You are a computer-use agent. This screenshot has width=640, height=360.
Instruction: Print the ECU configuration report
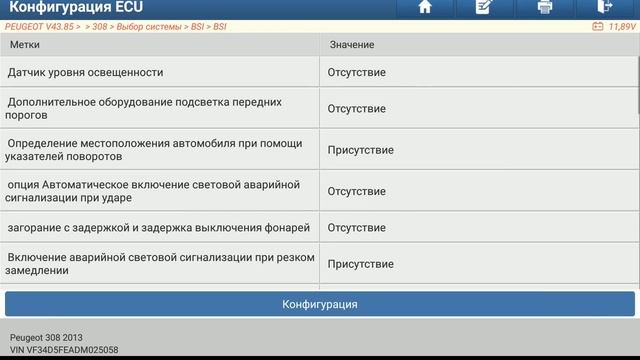[x=544, y=7]
